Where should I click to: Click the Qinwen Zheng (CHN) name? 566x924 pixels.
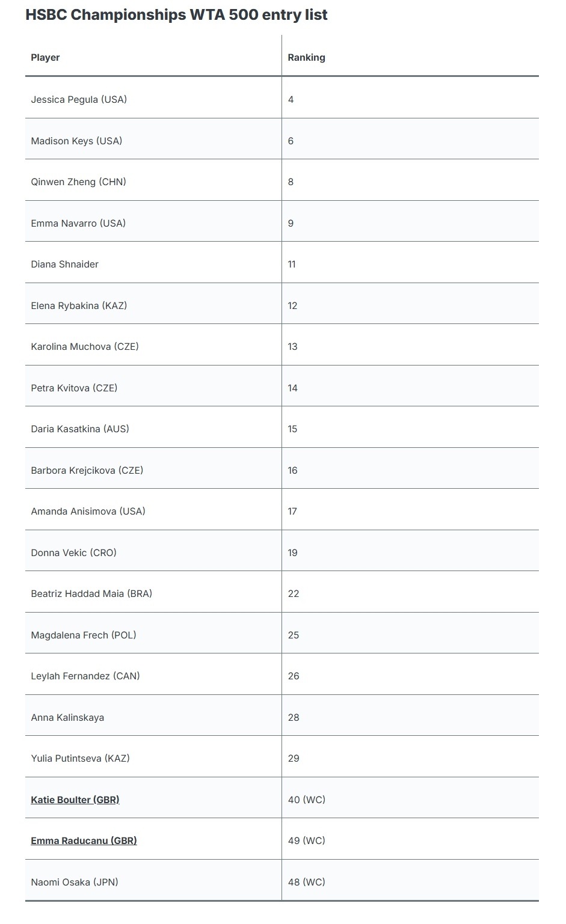tap(78, 182)
